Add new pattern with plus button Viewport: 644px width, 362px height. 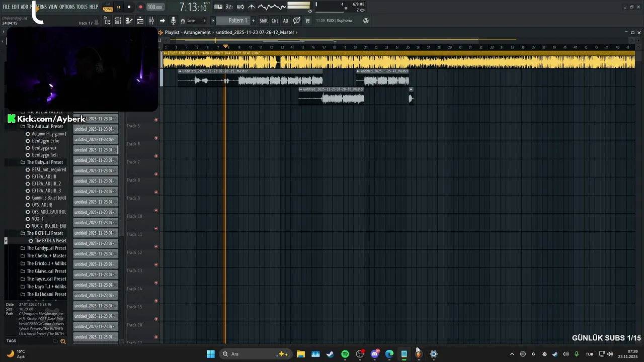[253, 21]
